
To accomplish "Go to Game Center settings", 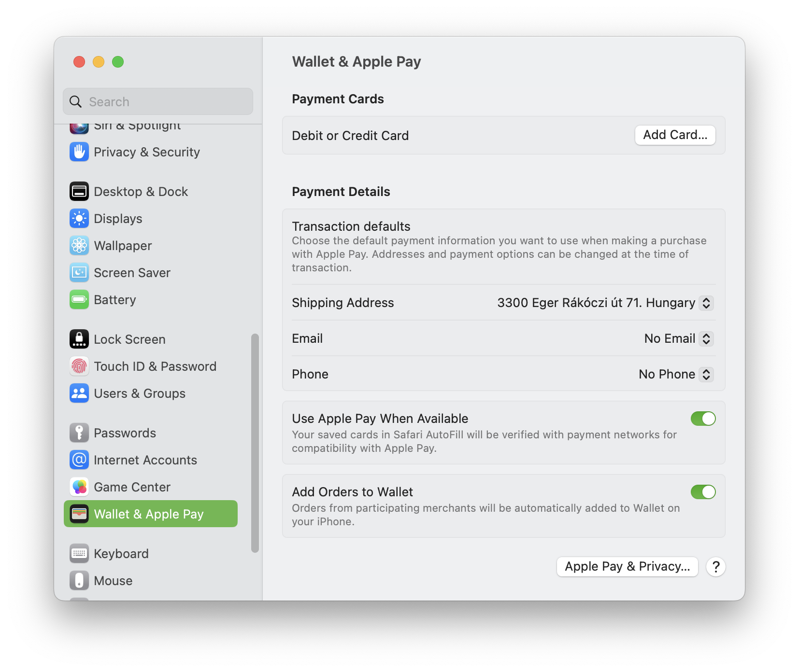I will tap(132, 487).
